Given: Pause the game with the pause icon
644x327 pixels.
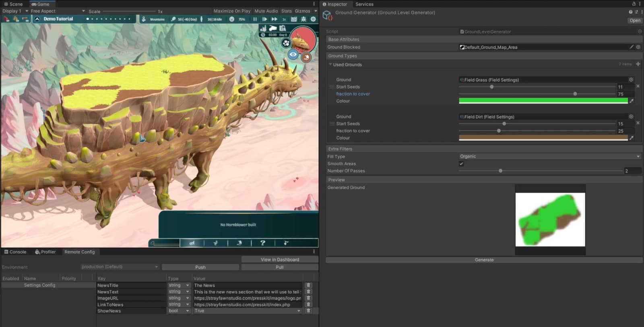Looking at the screenshot, I should pyautogui.click(x=255, y=19).
